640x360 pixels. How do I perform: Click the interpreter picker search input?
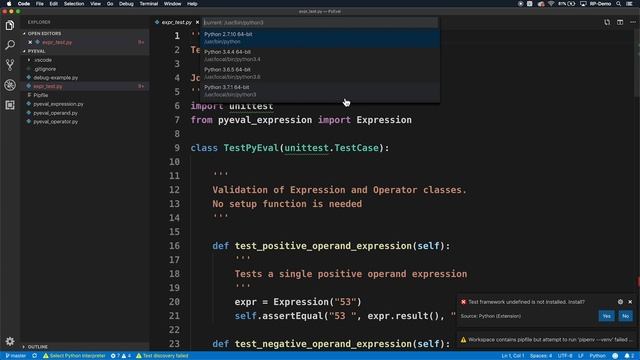[x=320, y=22]
